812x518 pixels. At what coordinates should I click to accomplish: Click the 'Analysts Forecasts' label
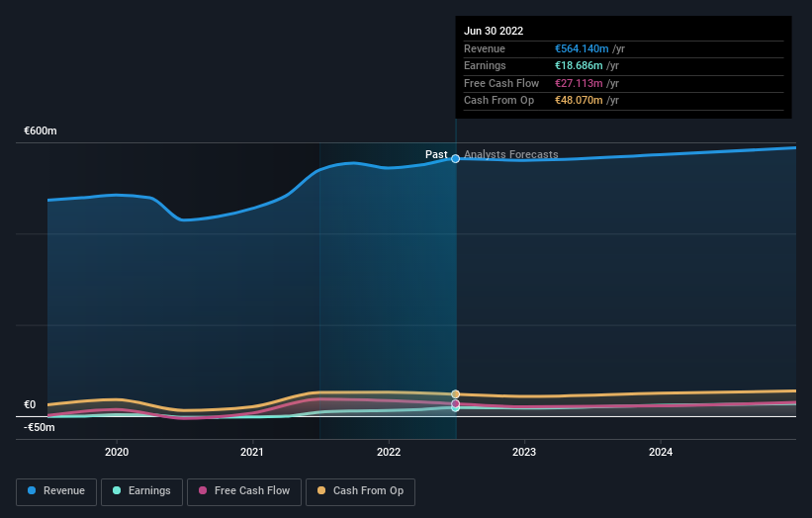(x=511, y=154)
